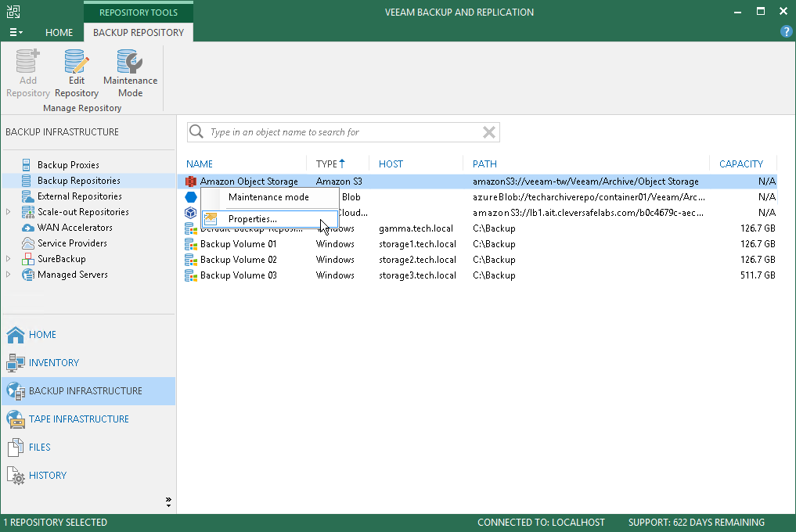Viewport: 796px width, 532px height.
Task: Click the house icon beside HOME
Action: pos(16,335)
